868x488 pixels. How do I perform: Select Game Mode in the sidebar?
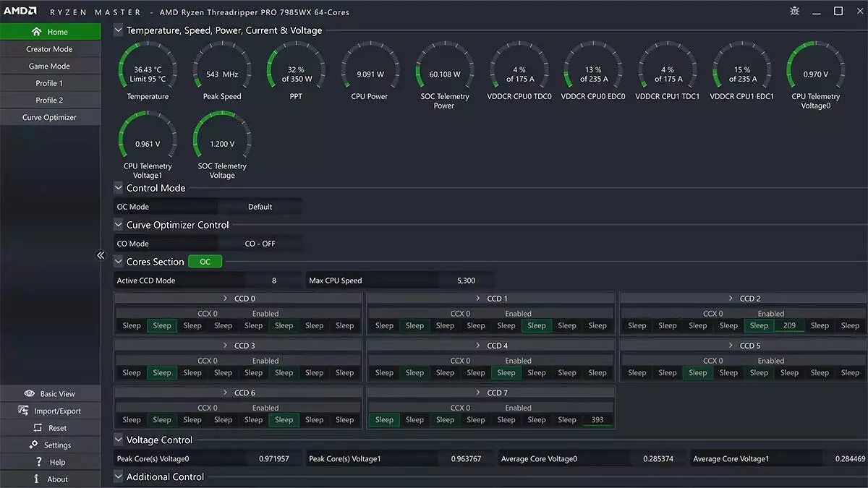point(49,66)
